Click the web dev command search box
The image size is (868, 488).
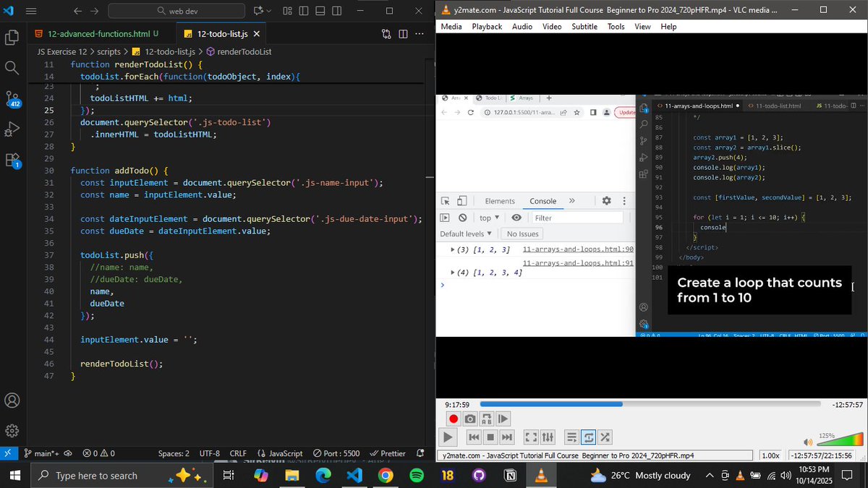coord(176,11)
